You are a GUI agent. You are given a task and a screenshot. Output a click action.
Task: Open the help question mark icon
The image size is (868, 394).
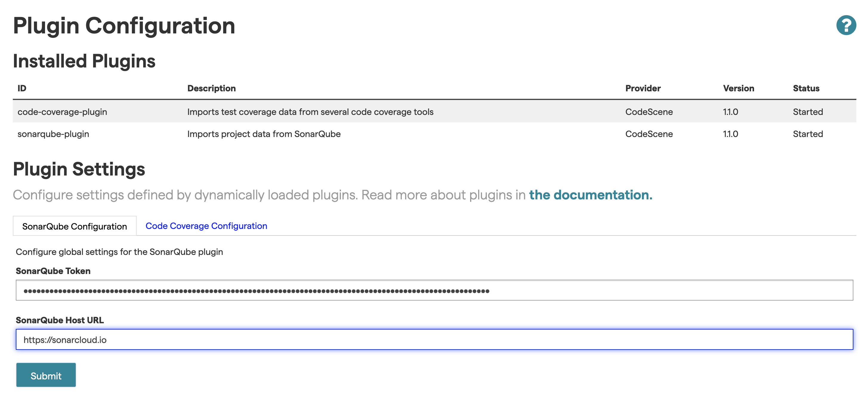(x=846, y=25)
